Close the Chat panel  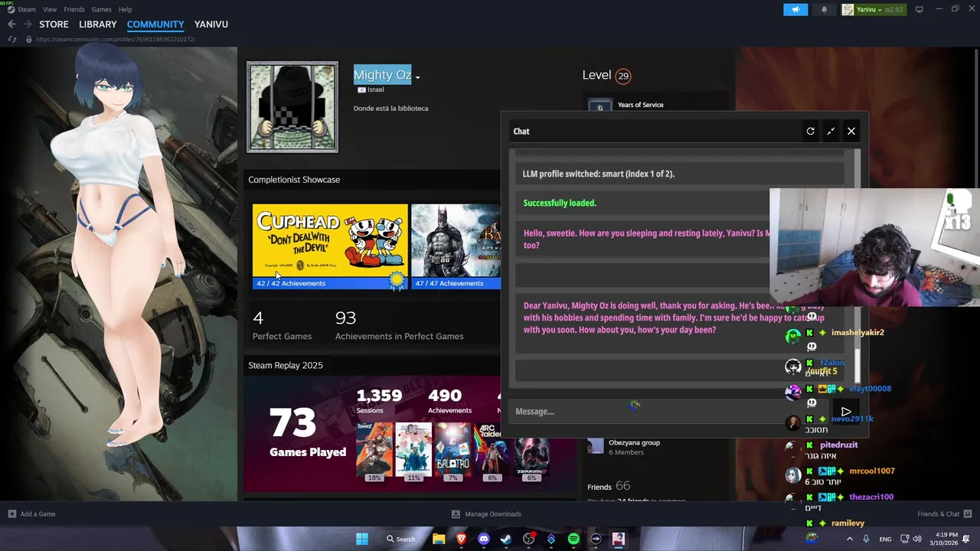[851, 131]
